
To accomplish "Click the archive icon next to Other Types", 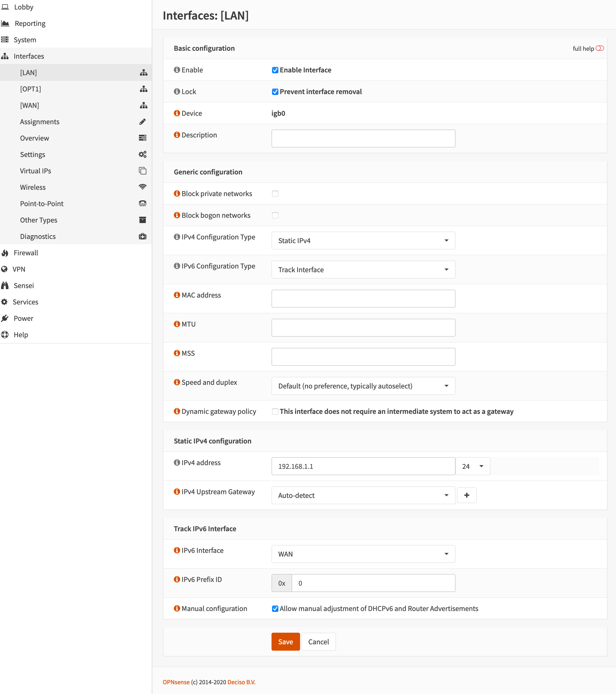I will 142,220.
